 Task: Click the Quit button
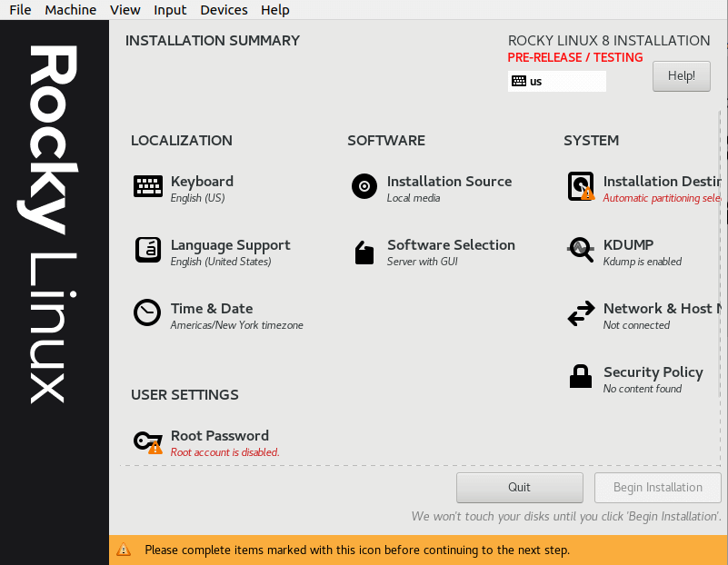point(520,488)
